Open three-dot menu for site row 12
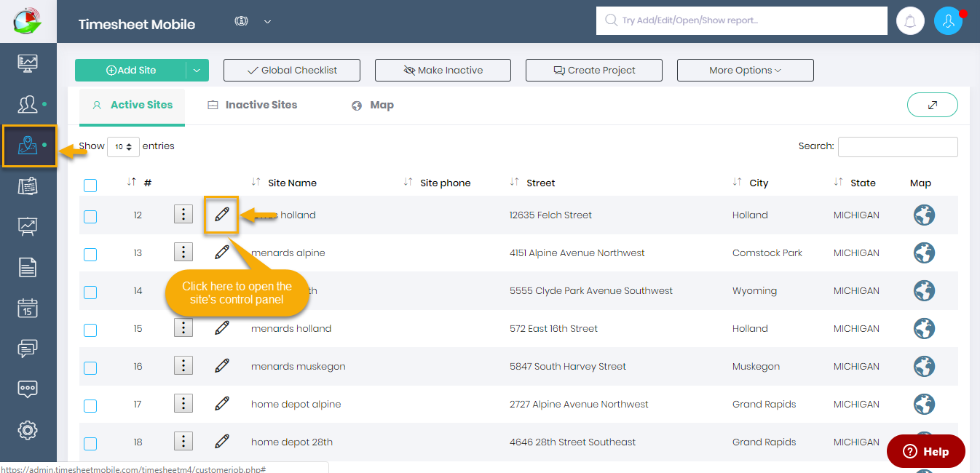Viewport: 980px width, 473px height. tap(183, 214)
